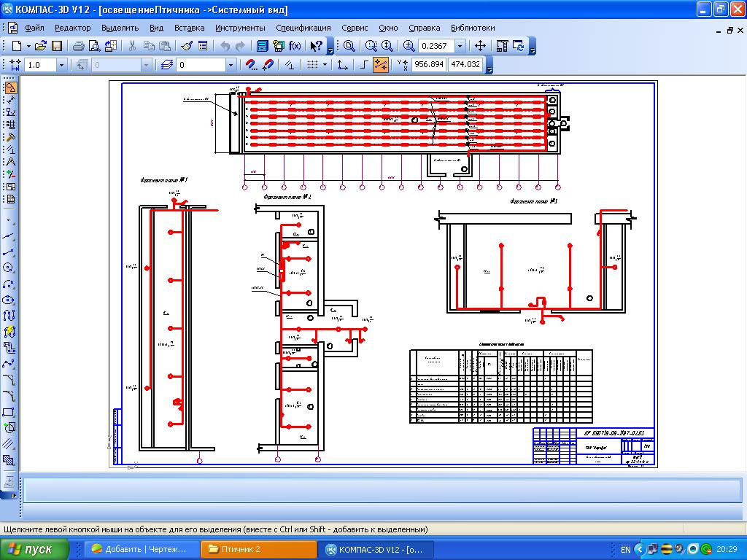
Task: Undo the last action with the arrow icon
Action: click(225, 46)
